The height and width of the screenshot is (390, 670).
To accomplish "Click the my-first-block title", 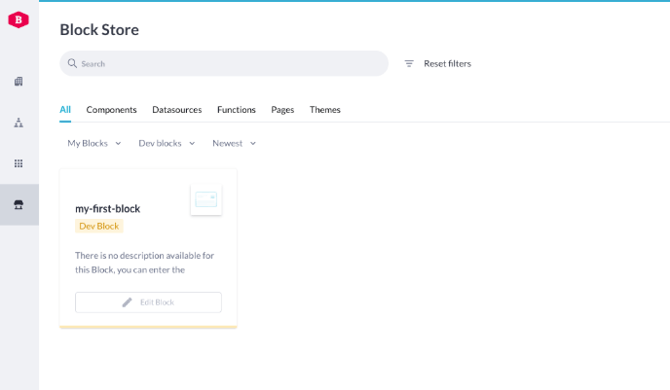I will pyautogui.click(x=108, y=208).
